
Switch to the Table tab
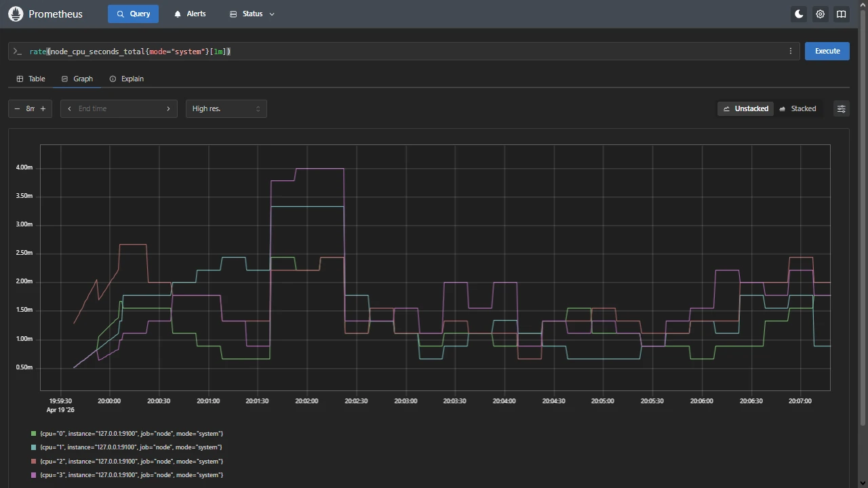pos(31,79)
